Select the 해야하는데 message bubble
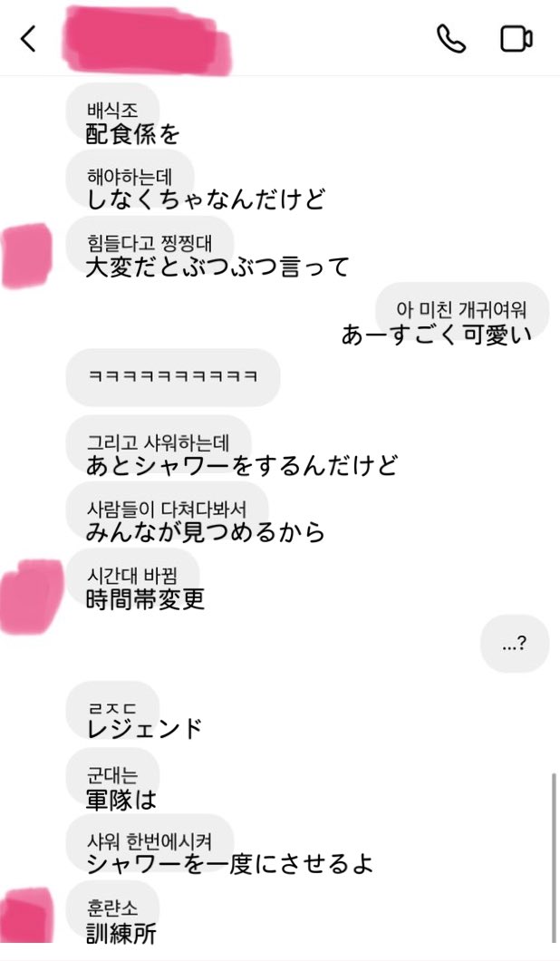Screen dimensions: 560x961 pyautogui.click(x=130, y=178)
